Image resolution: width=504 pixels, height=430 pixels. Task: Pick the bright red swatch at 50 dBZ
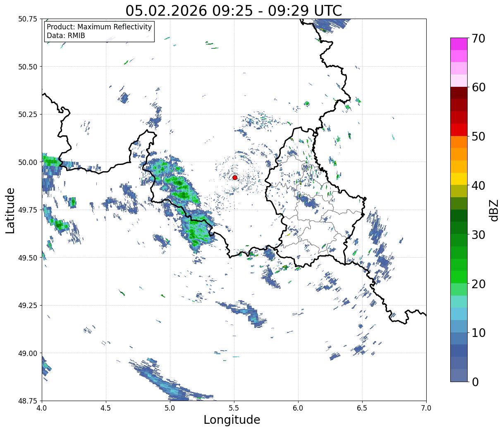(x=459, y=130)
